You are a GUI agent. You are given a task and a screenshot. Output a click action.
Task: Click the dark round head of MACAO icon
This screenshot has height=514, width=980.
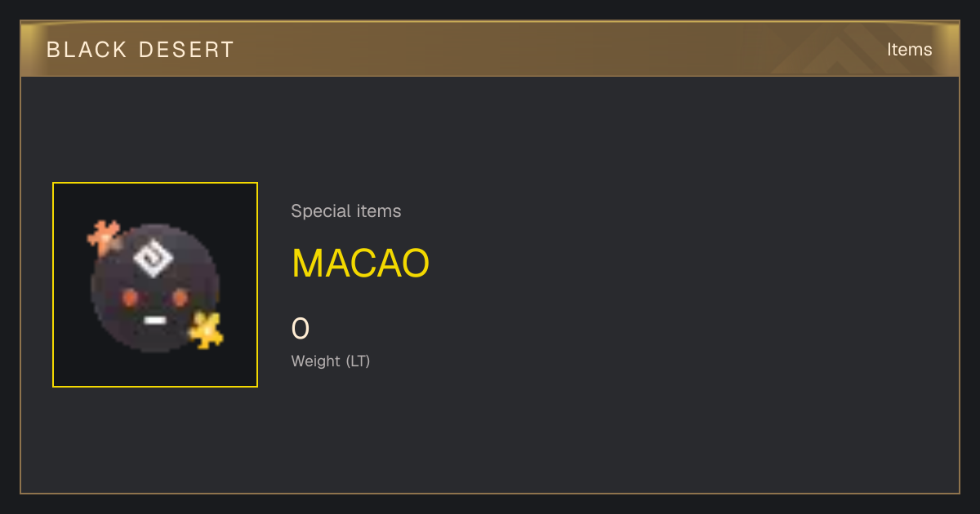click(155, 290)
